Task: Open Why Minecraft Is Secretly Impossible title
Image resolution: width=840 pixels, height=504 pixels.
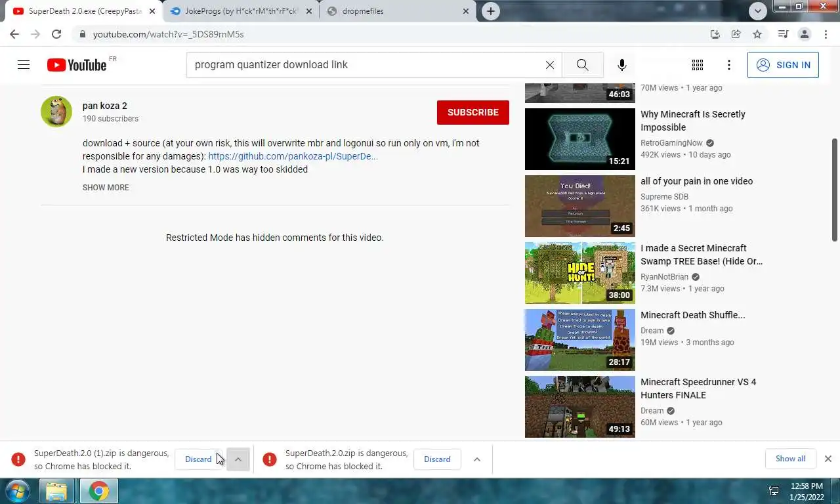Action: point(693,121)
